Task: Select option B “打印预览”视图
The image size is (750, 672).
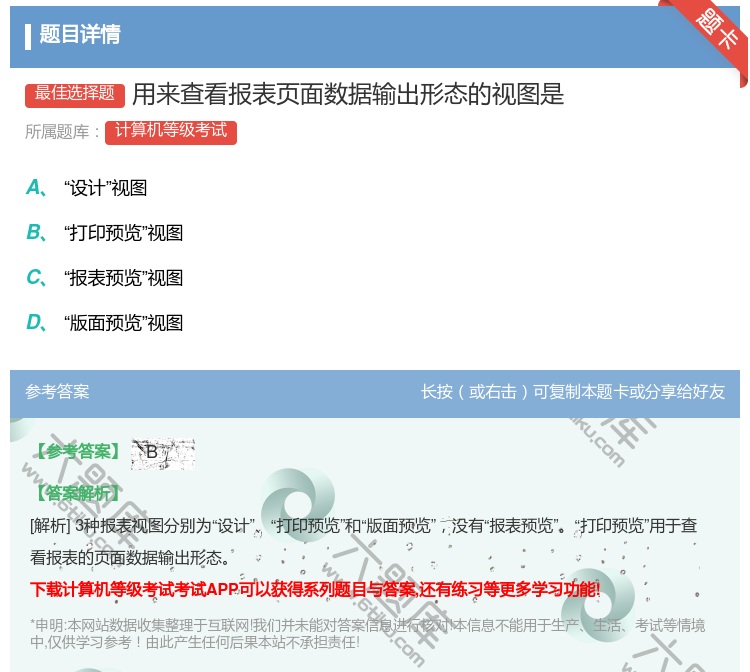Action: pos(104,232)
